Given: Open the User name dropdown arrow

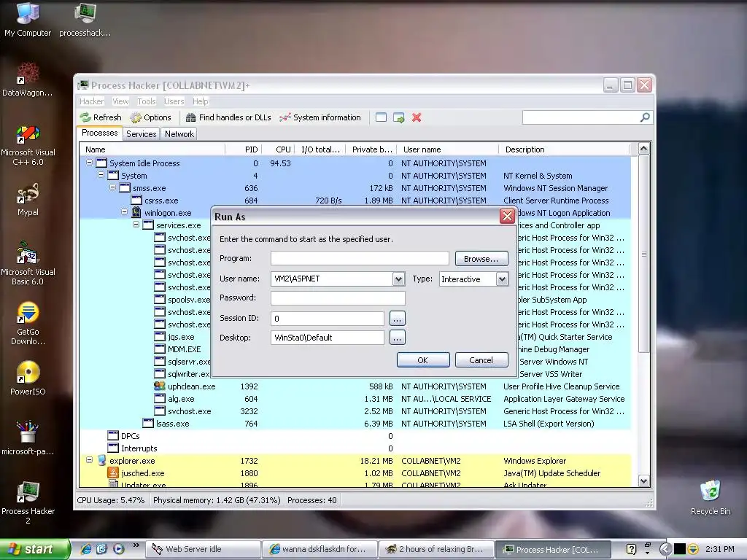Looking at the screenshot, I should [x=399, y=279].
